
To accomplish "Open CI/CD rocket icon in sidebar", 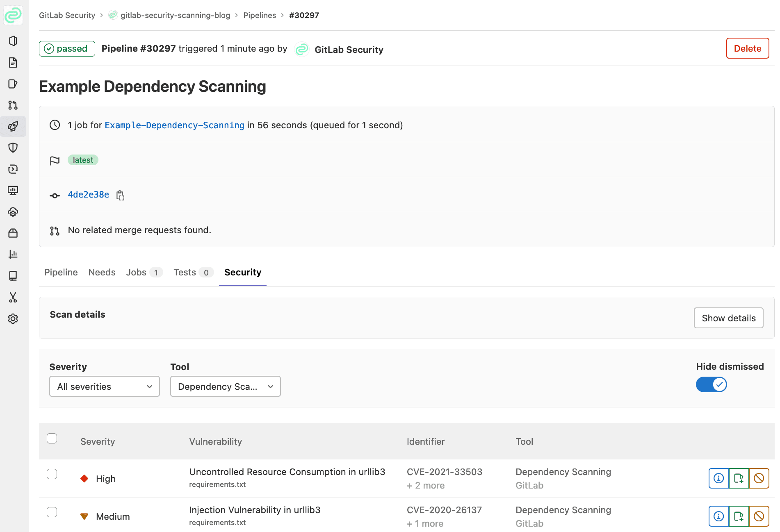I will click(13, 126).
